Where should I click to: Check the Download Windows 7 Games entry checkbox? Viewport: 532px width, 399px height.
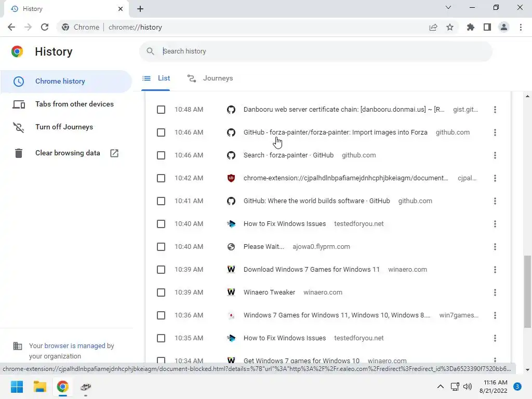click(161, 270)
